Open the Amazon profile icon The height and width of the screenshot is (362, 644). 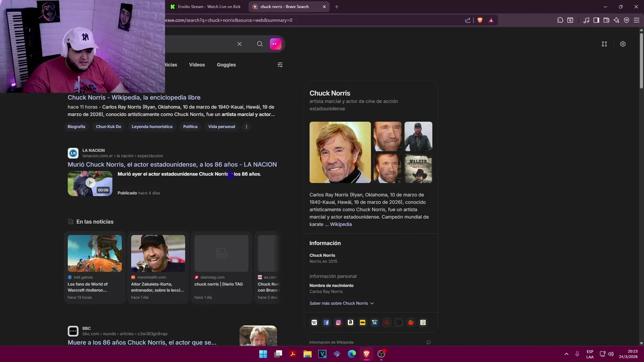coord(351,323)
